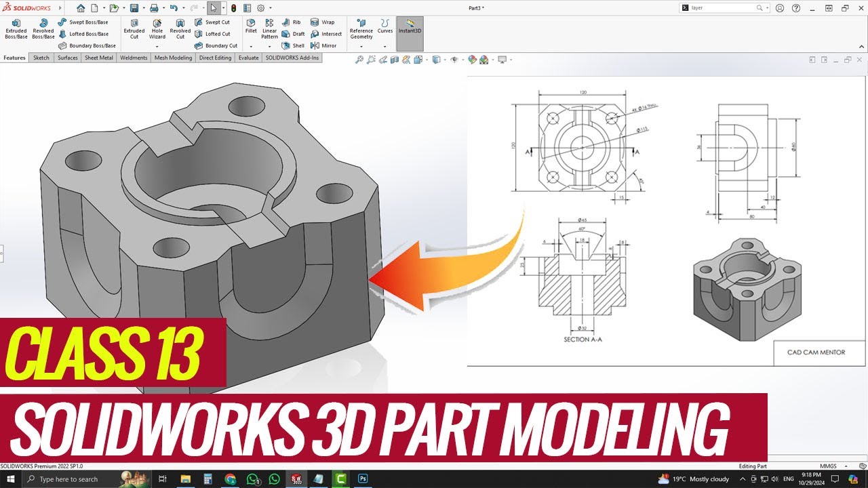Viewport: 868px width, 488px height.
Task: Start a Linear Pattern
Action: tap(270, 28)
